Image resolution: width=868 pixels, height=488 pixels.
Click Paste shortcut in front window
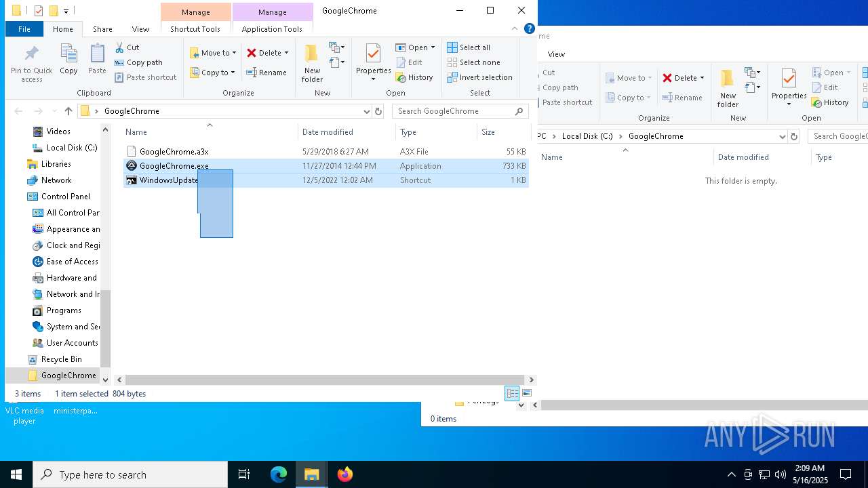145,77
